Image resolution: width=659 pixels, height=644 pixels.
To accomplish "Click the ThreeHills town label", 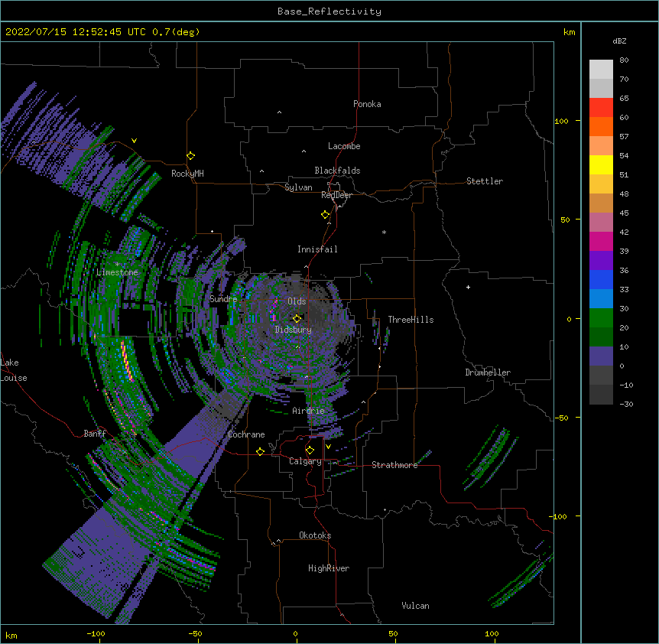I will (x=411, y=320).
